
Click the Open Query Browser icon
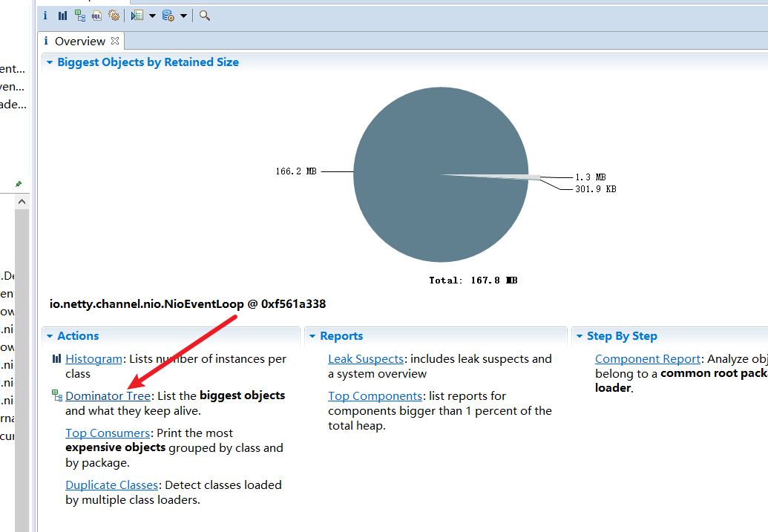pos(168,16)
